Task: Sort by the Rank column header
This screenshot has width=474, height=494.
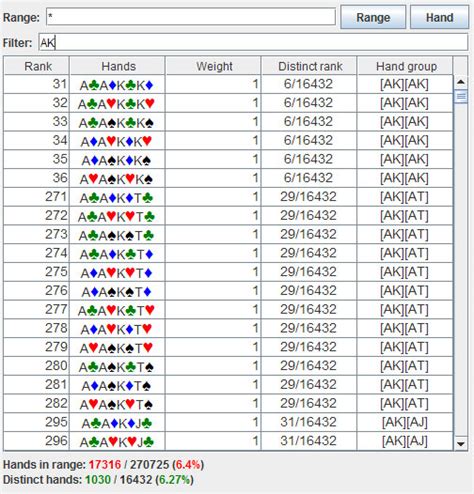Action: (37, 66)
